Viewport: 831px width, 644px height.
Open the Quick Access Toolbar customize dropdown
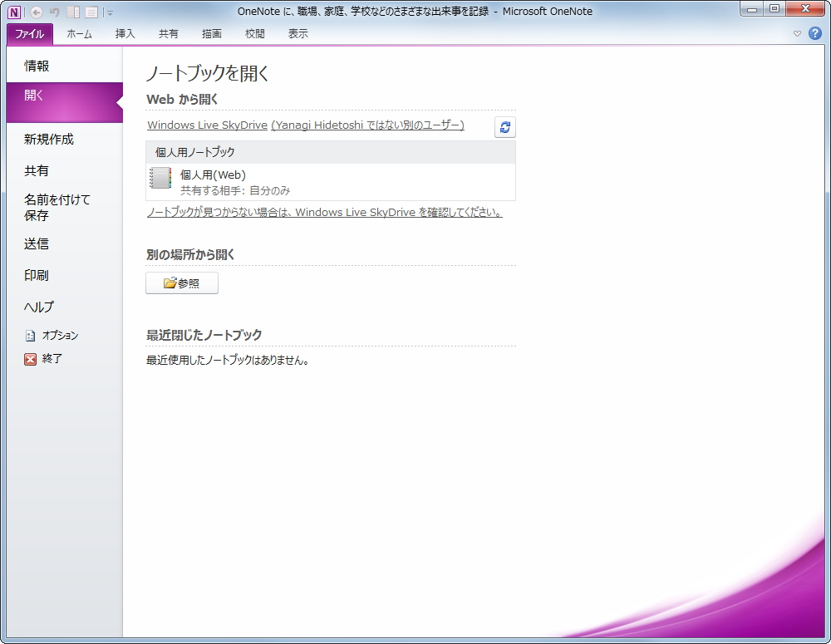[x=109, y=12]
